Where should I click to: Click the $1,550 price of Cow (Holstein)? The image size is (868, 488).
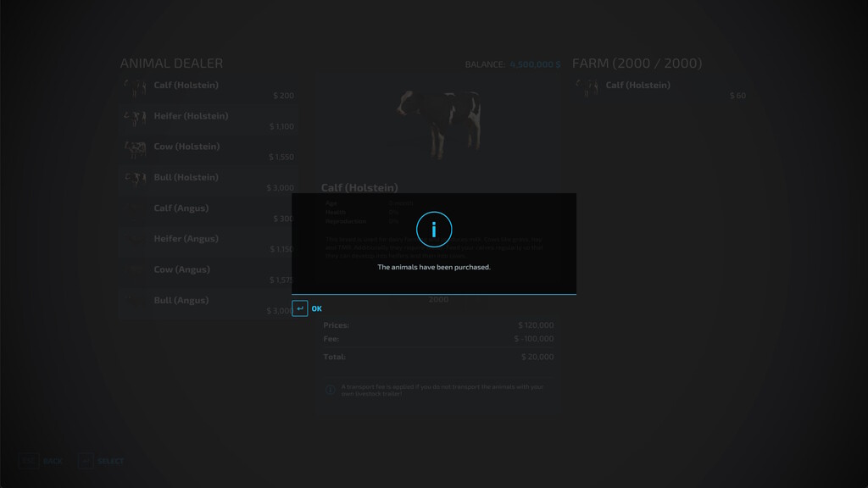click(x=281, y=157)
